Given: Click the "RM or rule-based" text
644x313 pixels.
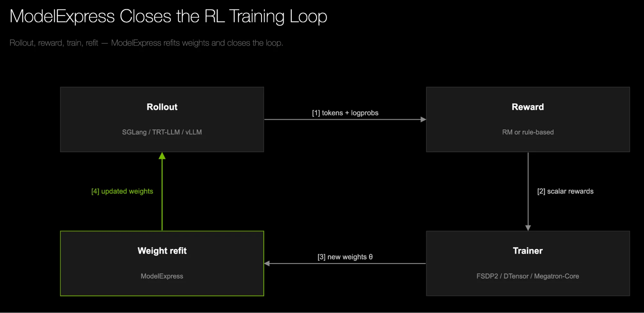Looking at the screenshot, I should coord(528,132).
